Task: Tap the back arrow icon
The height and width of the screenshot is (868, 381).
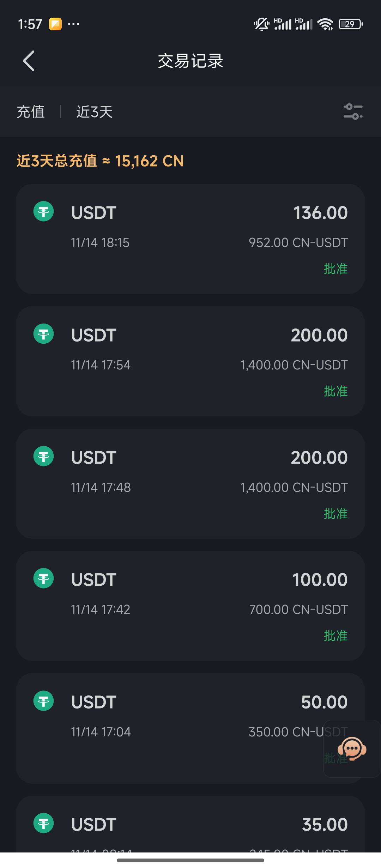Action: point(29,61)
